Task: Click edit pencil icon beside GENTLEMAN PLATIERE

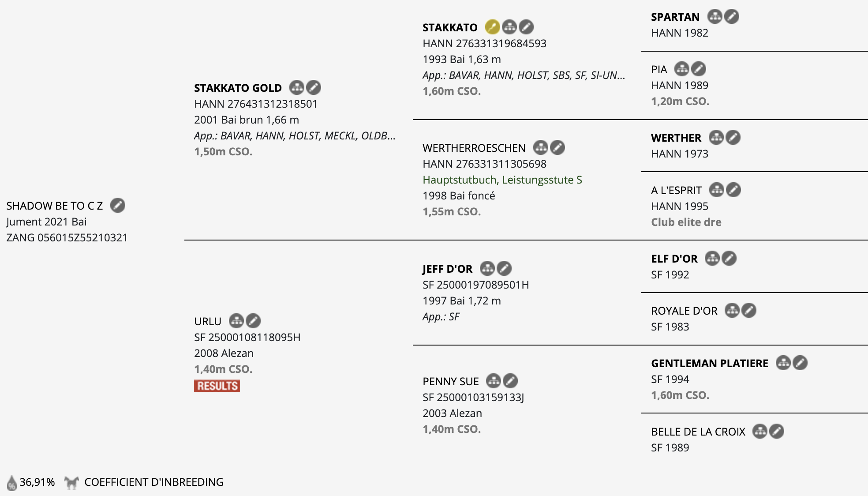Action: pos(800,363)
